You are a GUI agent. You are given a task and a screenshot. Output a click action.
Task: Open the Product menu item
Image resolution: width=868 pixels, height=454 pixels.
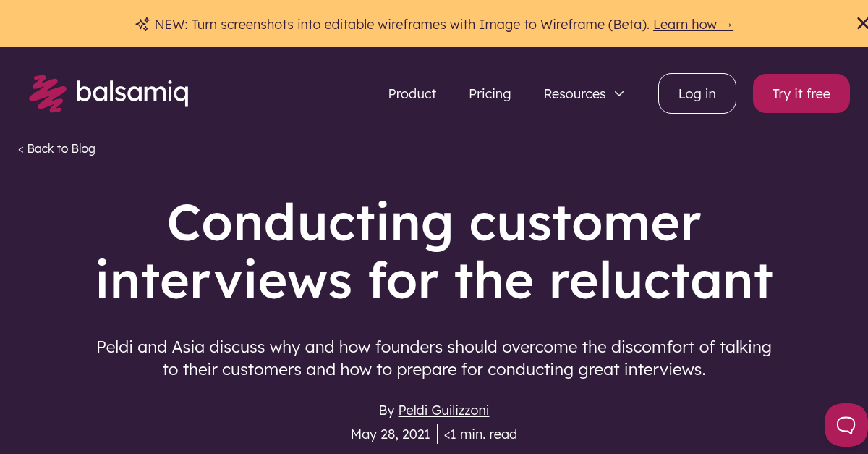pyautogui.click(x=412, y=93)
